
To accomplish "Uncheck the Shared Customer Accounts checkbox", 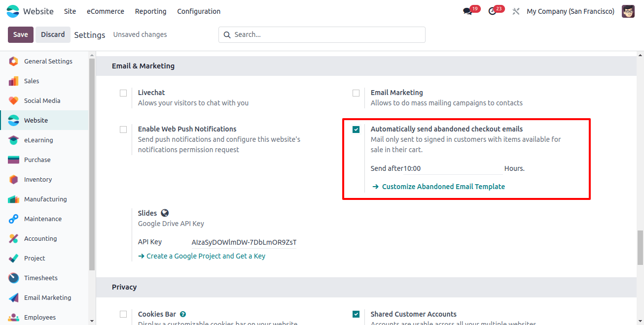I will [x=356, y=314].
